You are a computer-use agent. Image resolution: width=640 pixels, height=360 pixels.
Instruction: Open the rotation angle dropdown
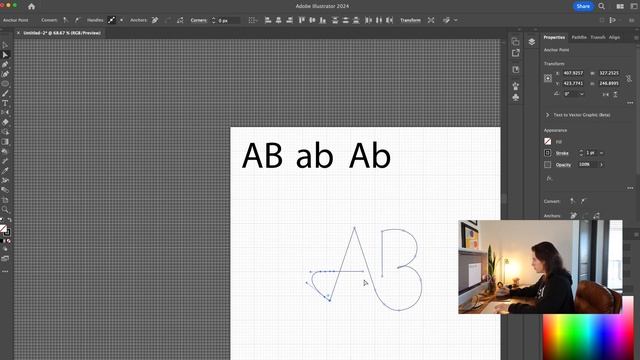[x=582, y=94]
